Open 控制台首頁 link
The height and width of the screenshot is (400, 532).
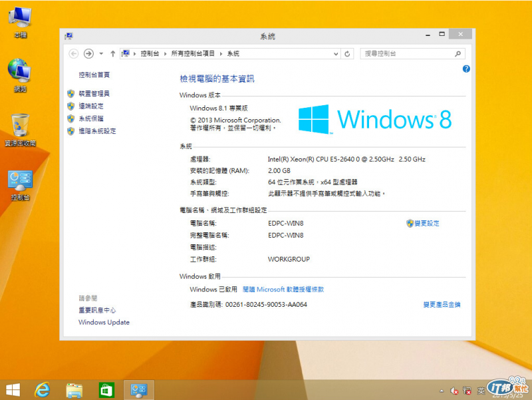[94, 75]
